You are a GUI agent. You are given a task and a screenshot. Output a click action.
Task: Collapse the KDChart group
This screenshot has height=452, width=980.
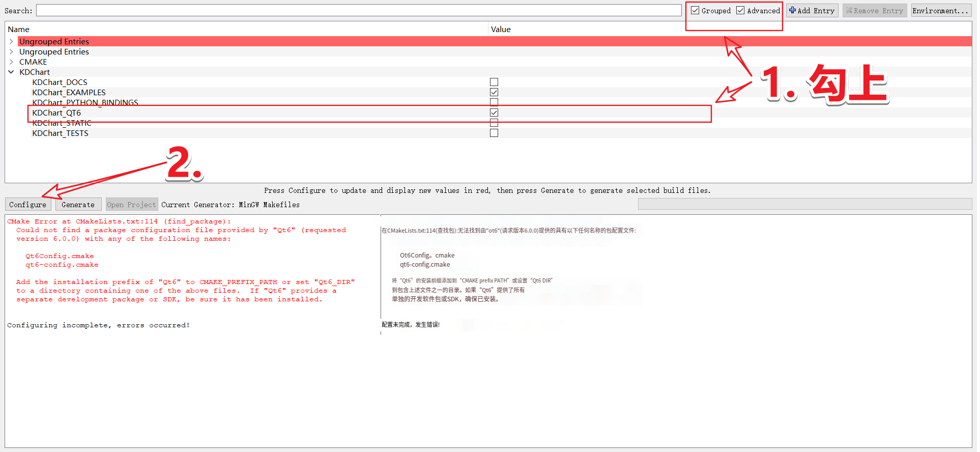point(11,72)
